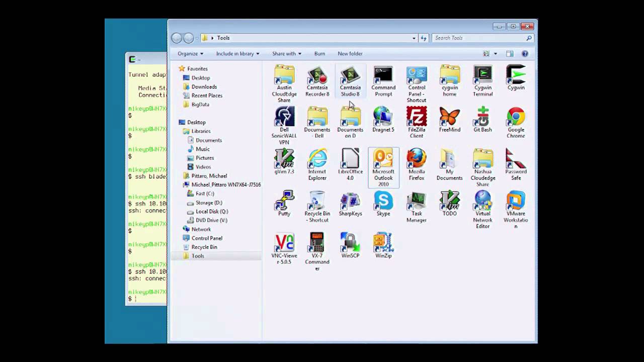Image resolution: width=644 pixels, height=362 pixels.
Task: Open the VNC-Viewer-5.0.5 shortcut
Action: pos(284,248)
